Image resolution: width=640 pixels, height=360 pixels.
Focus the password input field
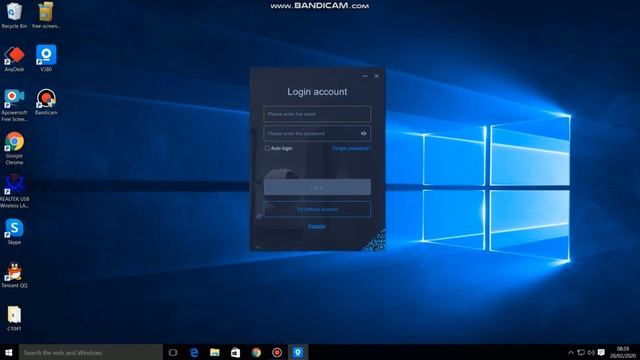(x=317, y=133)
